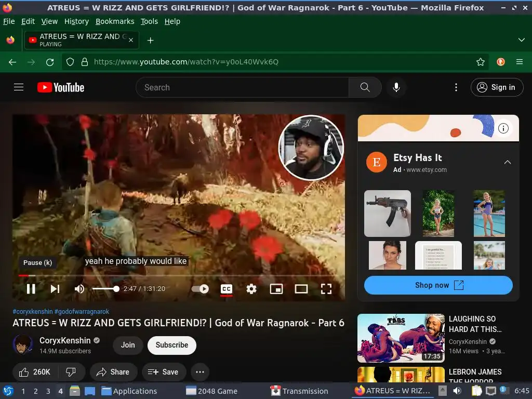This screenshot has height=399, width=532.
Task: Close the ATREUS YouTube tab
Action: (x=131, y=40)
